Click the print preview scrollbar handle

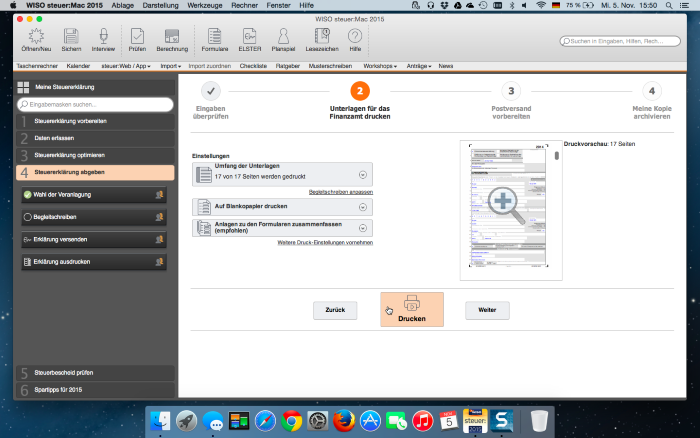(557, 156)
